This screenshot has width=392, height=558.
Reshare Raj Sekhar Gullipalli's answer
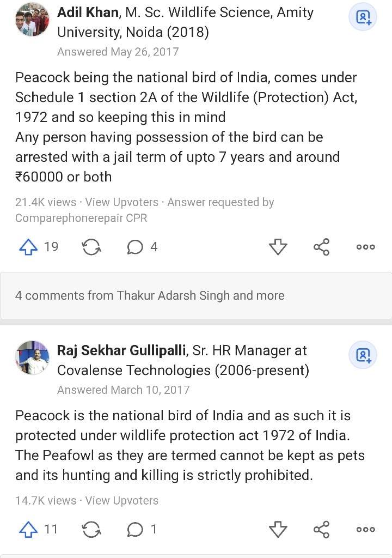click(x=91, y=529)
